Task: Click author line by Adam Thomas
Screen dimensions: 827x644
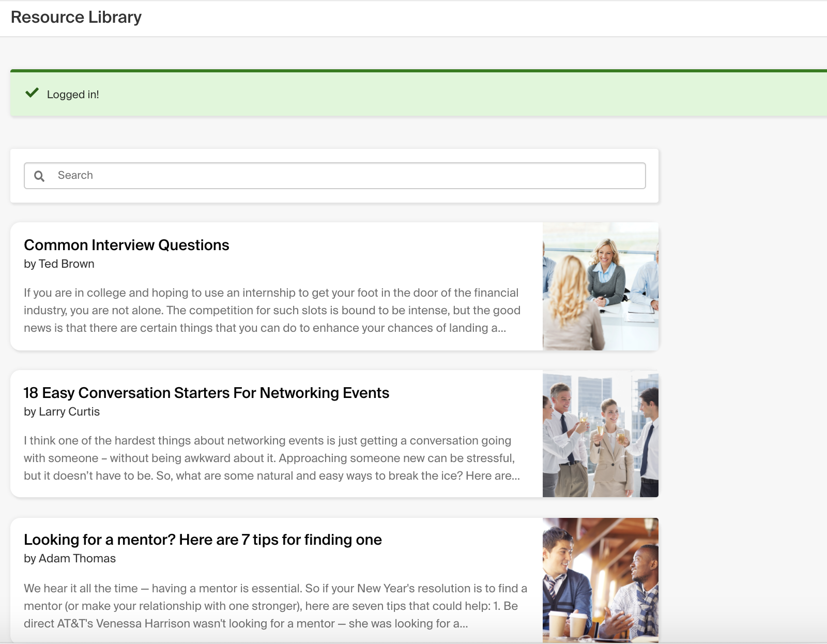Action: pyautogui.click(x=70, y=559)
